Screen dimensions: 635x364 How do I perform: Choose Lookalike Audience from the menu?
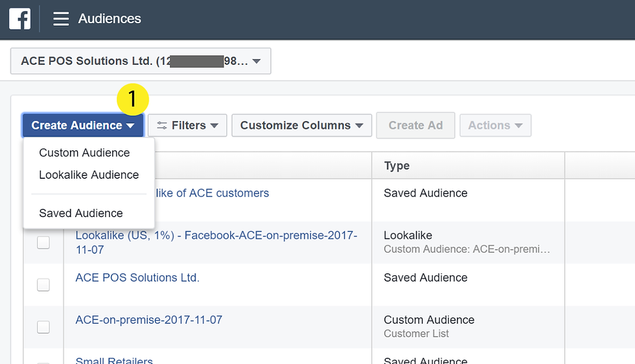click(x=89, y=175)
